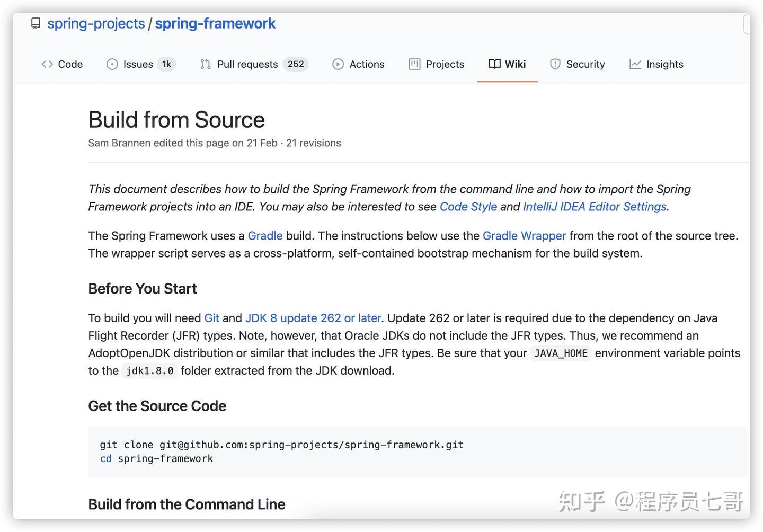763x532 pixels.
Task: Click the play icon on the Actions tab
Action: click(x=339, y=64)
